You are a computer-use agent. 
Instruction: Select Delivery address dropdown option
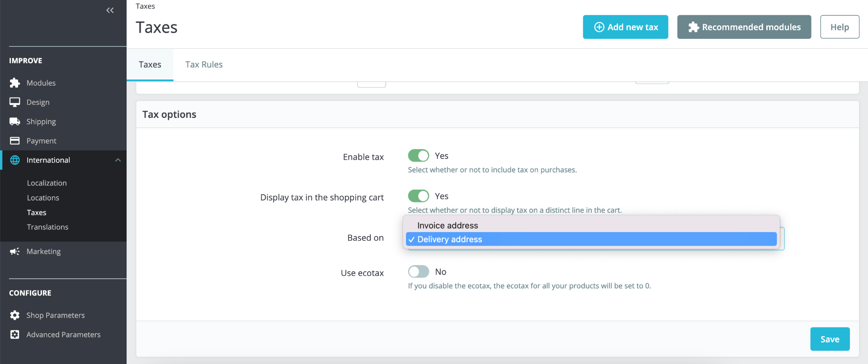click(450, 239)
